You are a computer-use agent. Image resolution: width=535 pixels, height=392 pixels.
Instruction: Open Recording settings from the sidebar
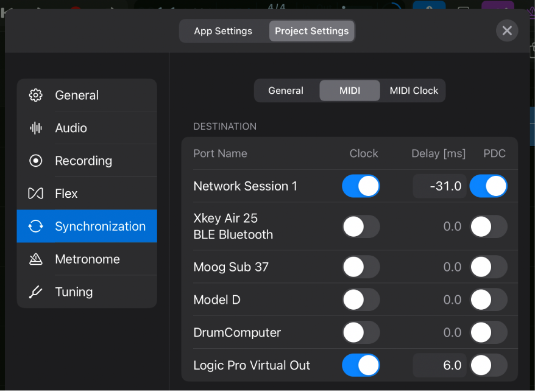[x=87, y=161]
